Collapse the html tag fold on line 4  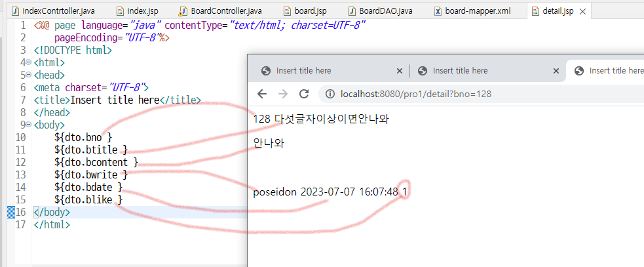point(28,62)
